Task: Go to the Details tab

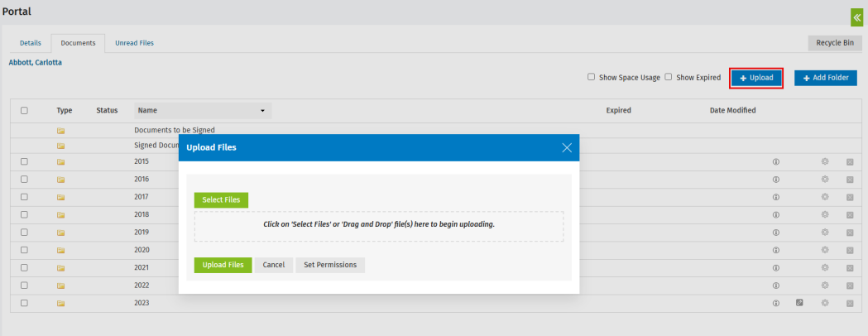Action: 30,43
